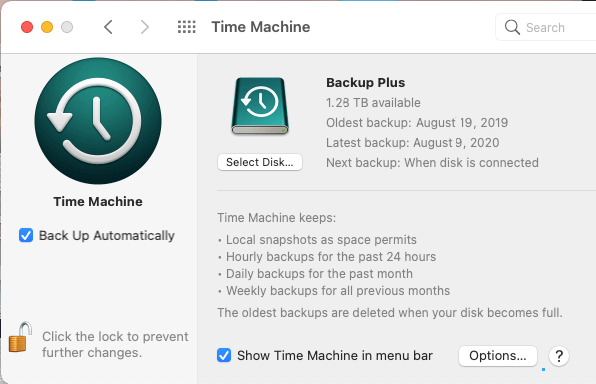This screenshot has height=384, width=596.
Task: Click the Backup Plus disk name
Action: coord(366,83)
